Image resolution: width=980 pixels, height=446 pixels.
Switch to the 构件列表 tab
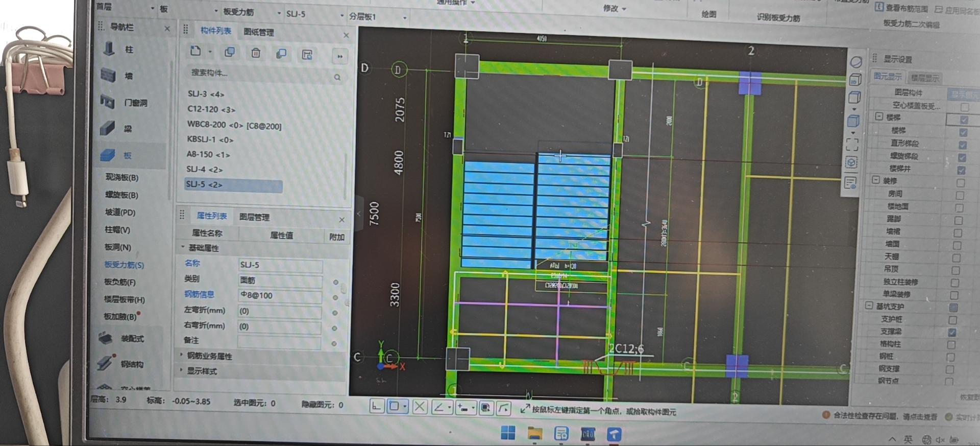pos(216,31)
